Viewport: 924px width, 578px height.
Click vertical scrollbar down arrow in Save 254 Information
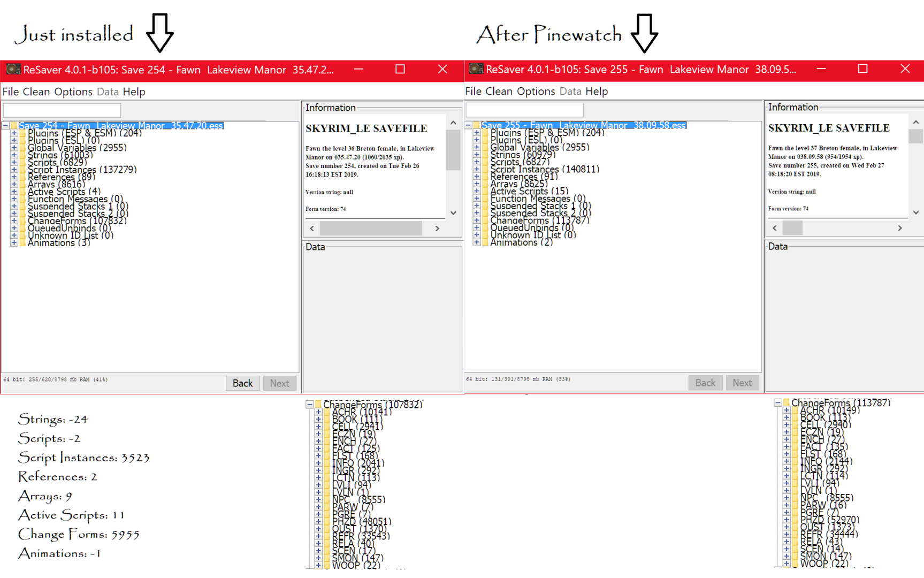click(453, 213)
